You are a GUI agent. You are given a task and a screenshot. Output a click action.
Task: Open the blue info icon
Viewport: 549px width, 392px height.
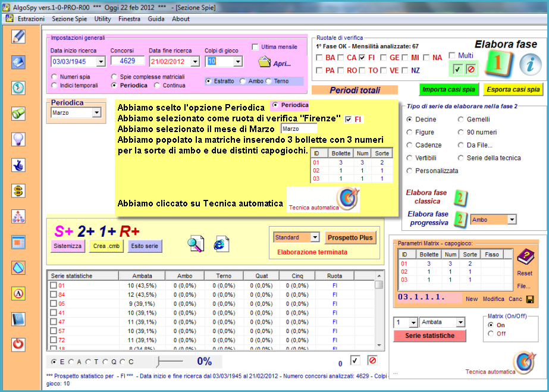(530, 64)
